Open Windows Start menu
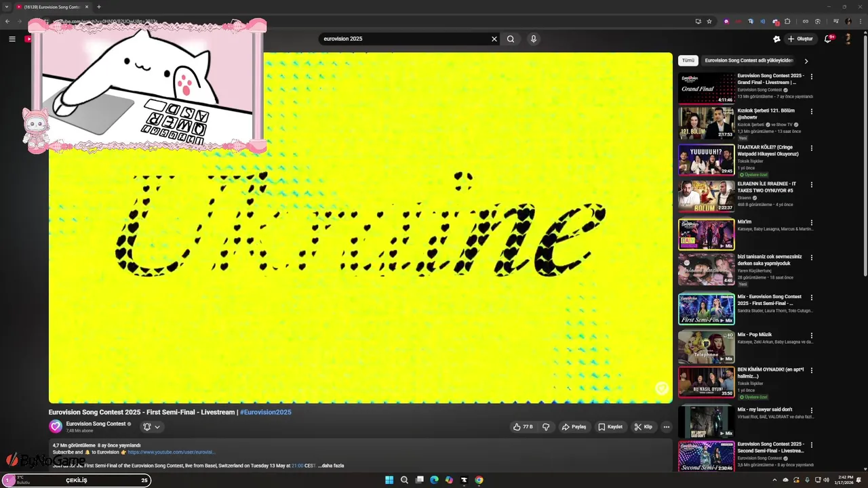Viewport: 868px width, 488px height. pos(389,480)
